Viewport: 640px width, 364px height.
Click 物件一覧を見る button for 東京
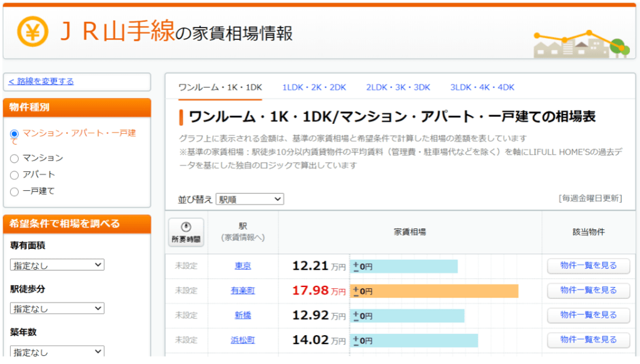tap(588, 266)
